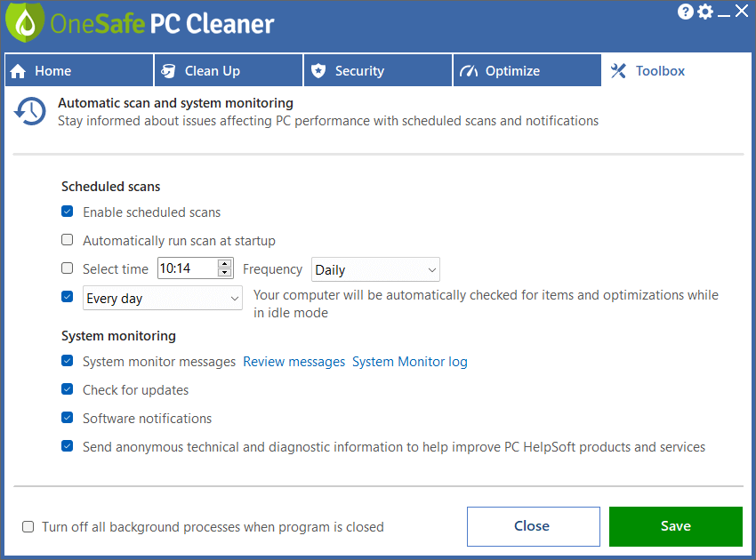Click the Automatic scan and system monitoring title

point(175,103)
